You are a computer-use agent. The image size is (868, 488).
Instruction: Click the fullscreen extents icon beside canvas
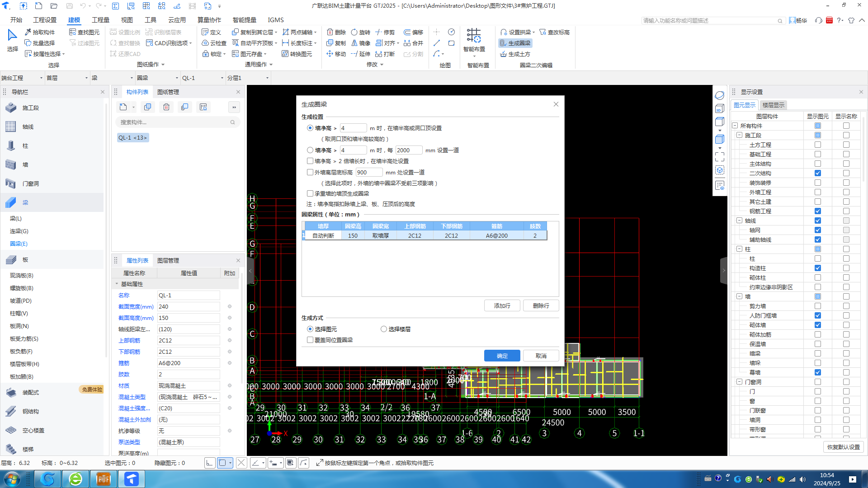click(x=720, y=157)
